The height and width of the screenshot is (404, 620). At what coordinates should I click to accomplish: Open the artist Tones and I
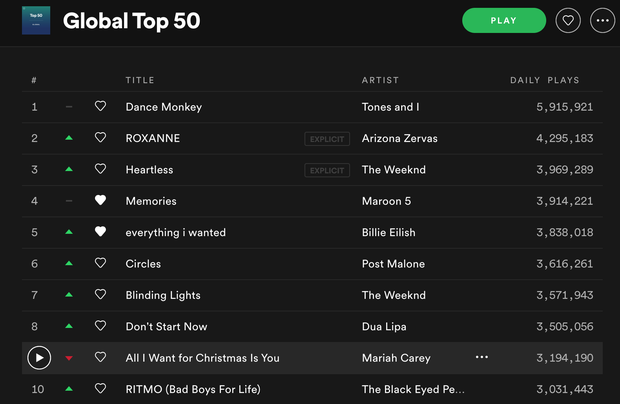point(389,106)
